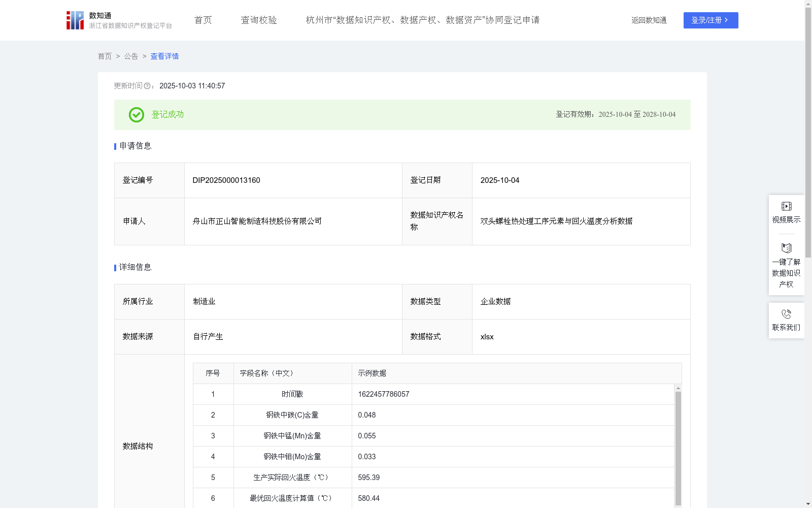Click the 申请信息 section heading

point(136,146)
